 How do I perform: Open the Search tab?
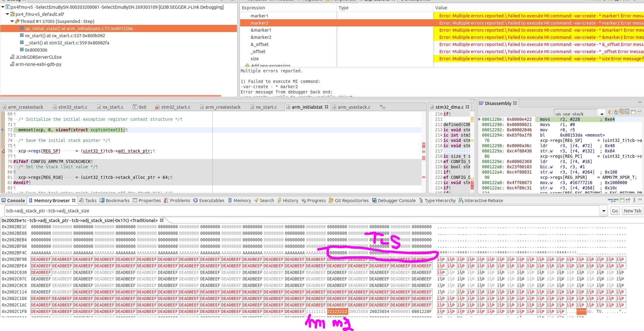tap(264, 201)
